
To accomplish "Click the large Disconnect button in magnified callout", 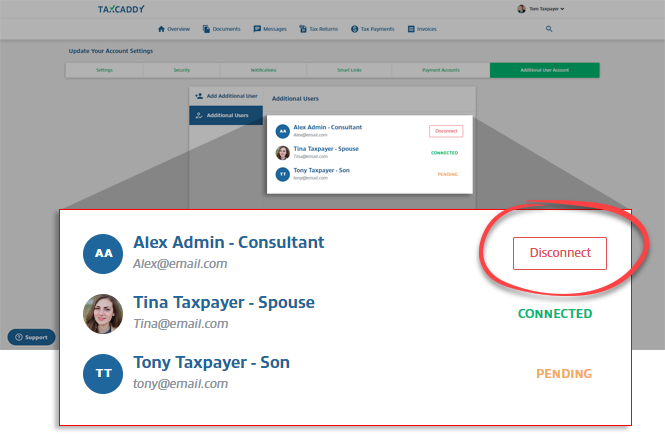I will click(560, 253).
